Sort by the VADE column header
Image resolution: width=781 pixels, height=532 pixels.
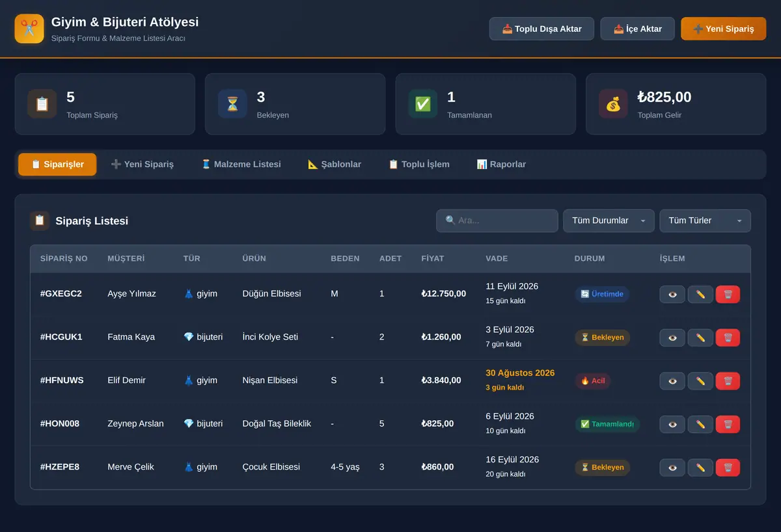coord(497,258)
